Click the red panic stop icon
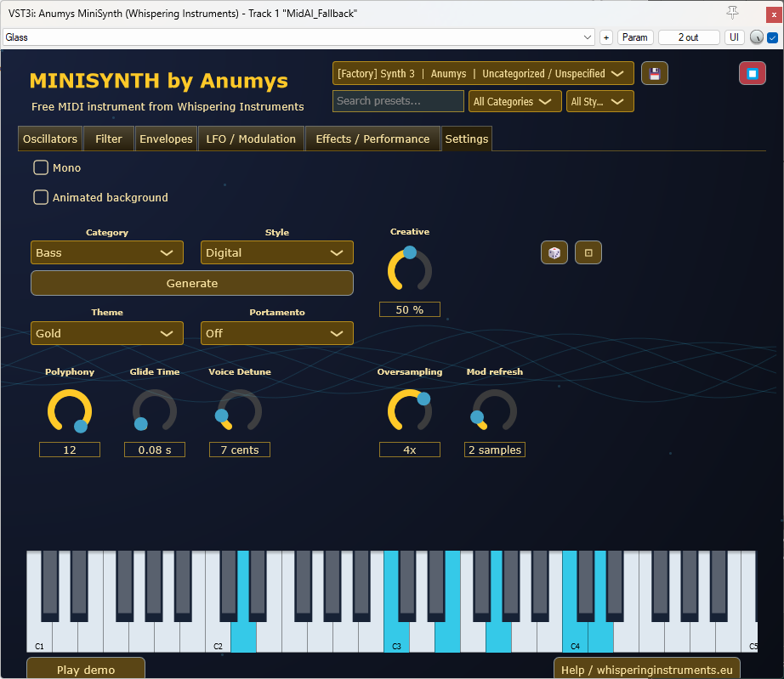 click(x=752, y=74)
